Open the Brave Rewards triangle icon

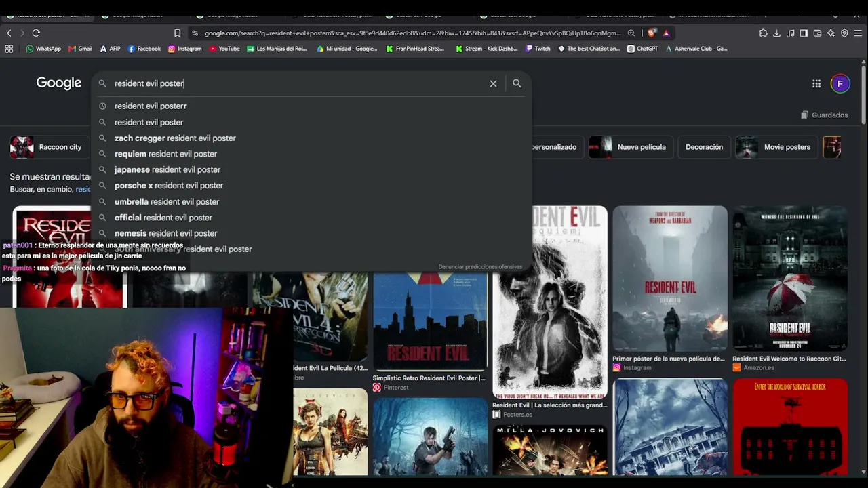click(x=666, y=33)
